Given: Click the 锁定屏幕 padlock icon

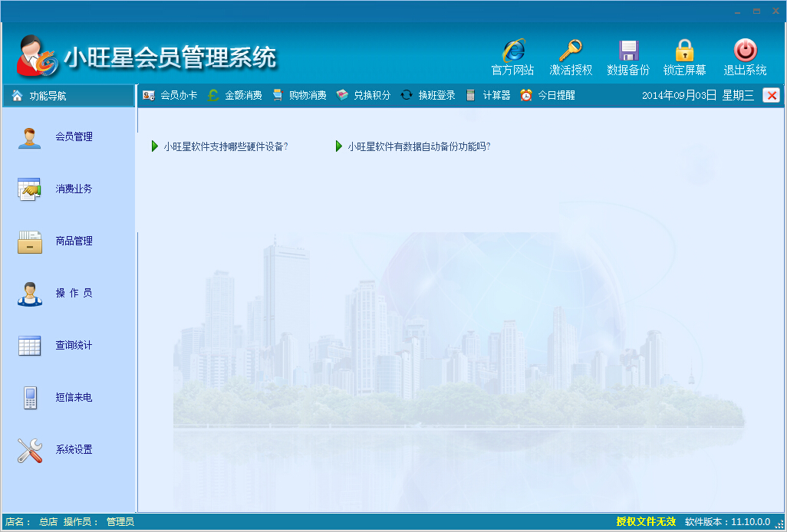Looking at the screenshot, I should [x=685, y=51].
